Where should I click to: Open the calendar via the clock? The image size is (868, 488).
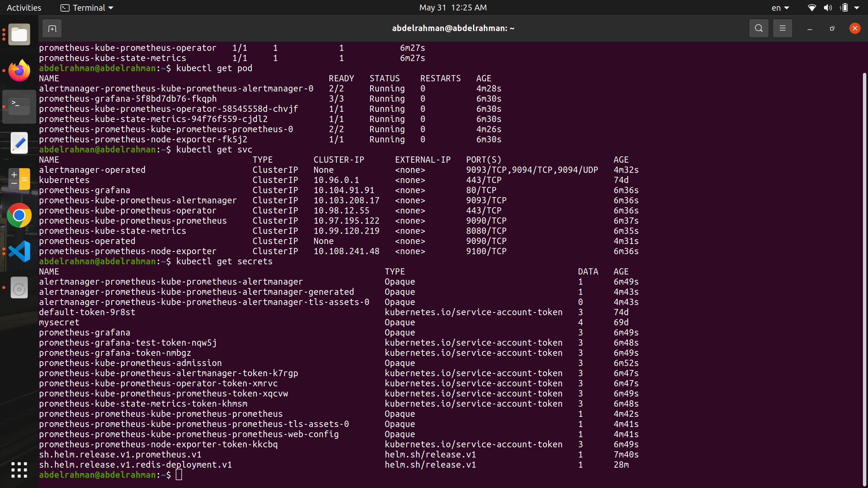[453, 7]
